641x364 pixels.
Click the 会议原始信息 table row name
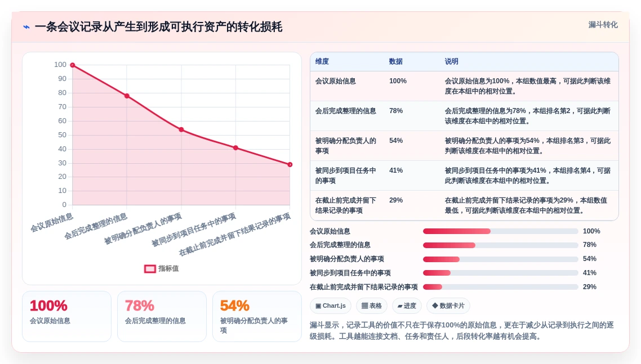point(336,81)
